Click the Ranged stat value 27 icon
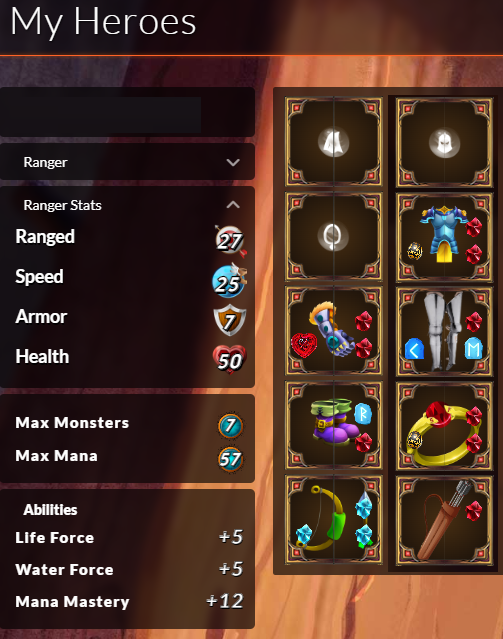The image size is (503, 639). [231, 241]
